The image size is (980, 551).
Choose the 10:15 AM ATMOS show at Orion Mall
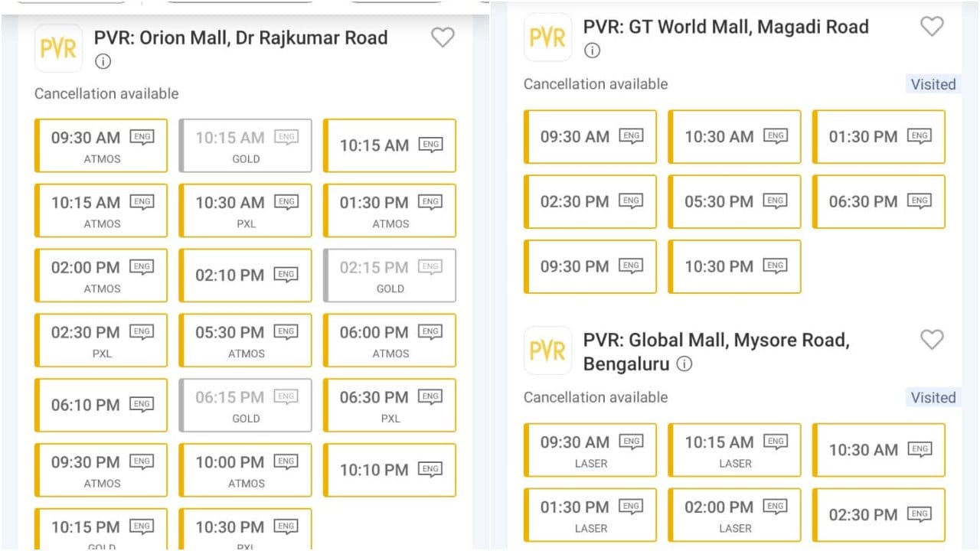(101, 210)
